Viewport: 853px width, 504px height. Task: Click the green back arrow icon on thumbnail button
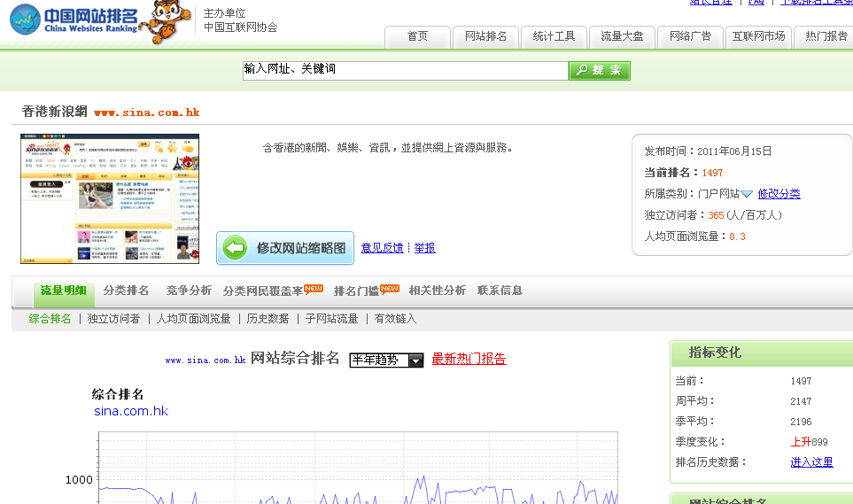(x=235, y=248)
